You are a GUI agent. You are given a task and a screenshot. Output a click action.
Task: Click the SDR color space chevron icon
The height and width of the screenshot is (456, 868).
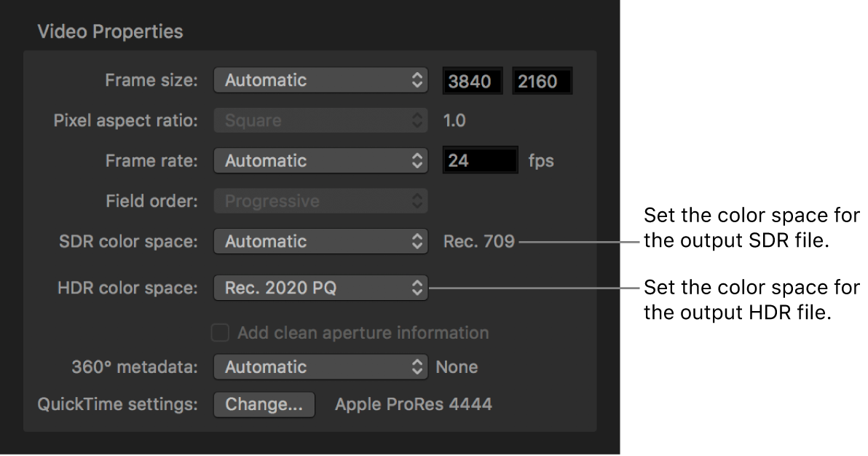pyautogui.click(x=417, y=241)
